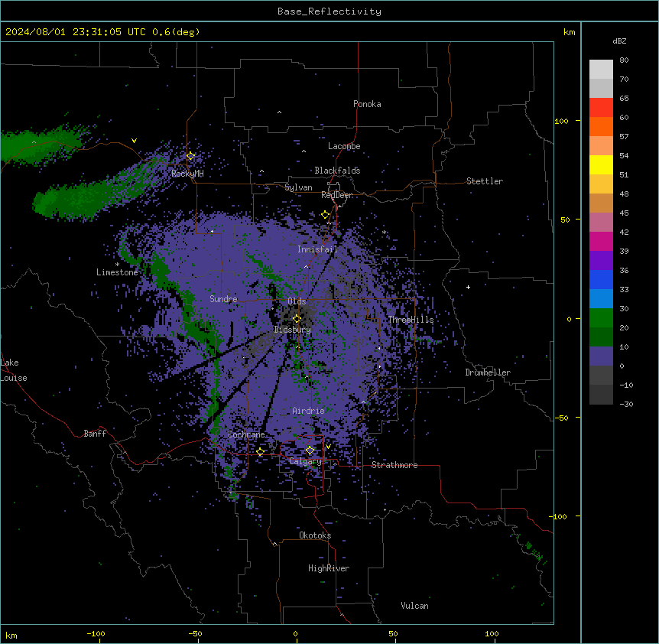Click the -100 tick on the bottom axis
Viewport: 659px width, 644px height.
tap(96, 633)
